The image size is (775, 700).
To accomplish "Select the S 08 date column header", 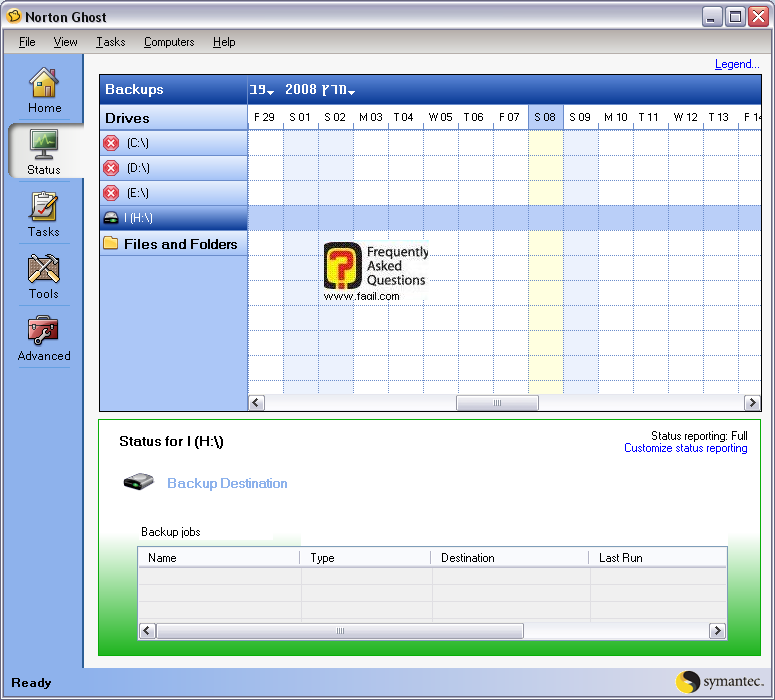I will (545, 117).
